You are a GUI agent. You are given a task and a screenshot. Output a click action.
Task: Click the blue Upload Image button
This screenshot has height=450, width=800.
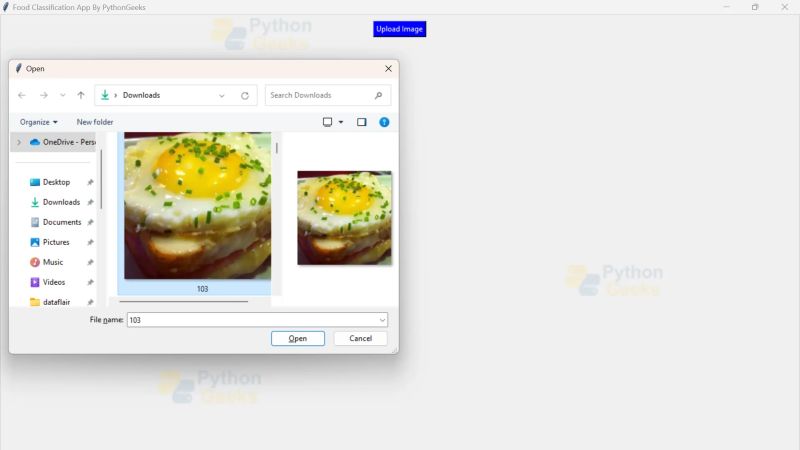[x=399, y=29]
